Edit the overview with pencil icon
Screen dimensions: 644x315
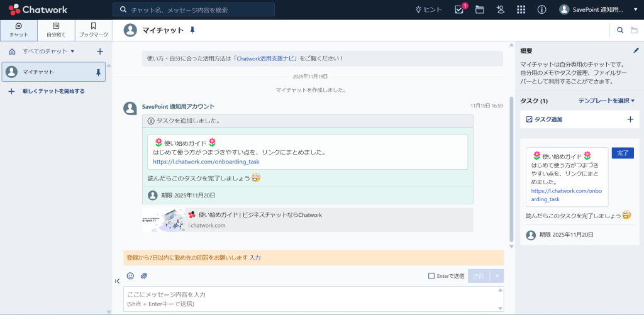click(x=635, y=50)
